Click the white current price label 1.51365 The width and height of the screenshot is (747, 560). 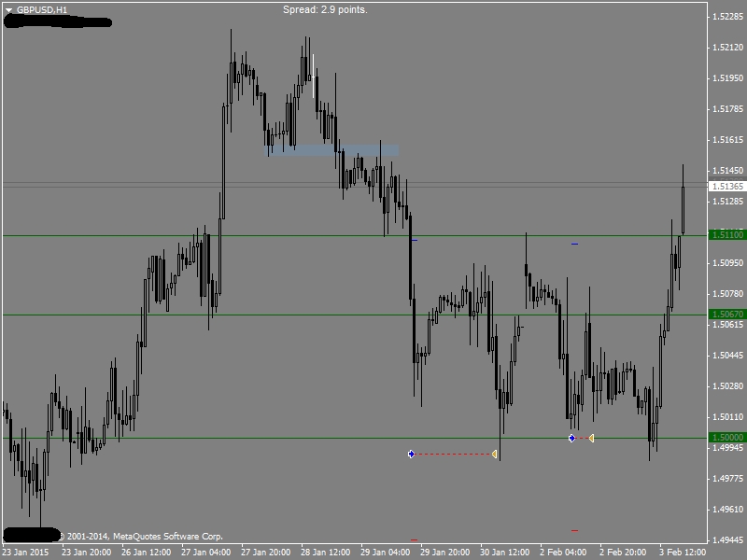point(726,186)
